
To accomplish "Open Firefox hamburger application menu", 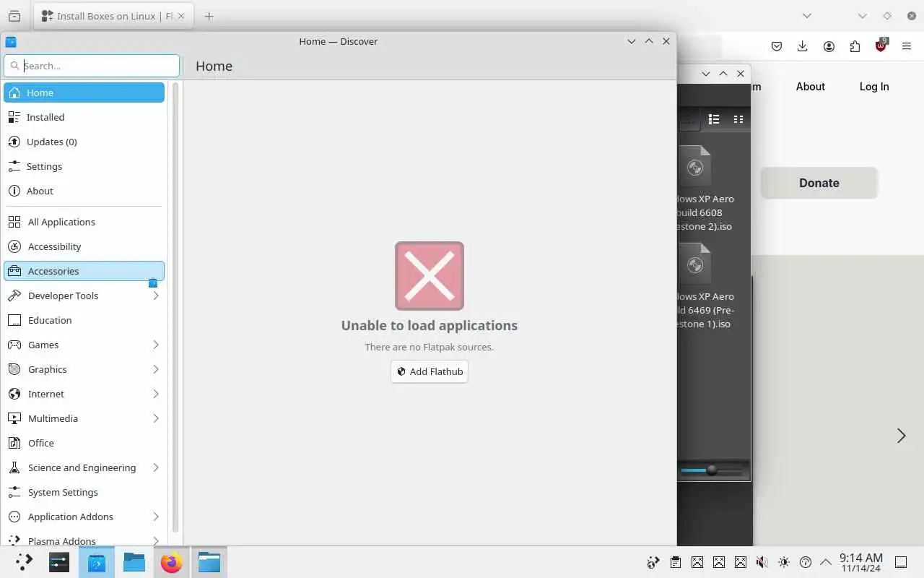I will (907, 46).
